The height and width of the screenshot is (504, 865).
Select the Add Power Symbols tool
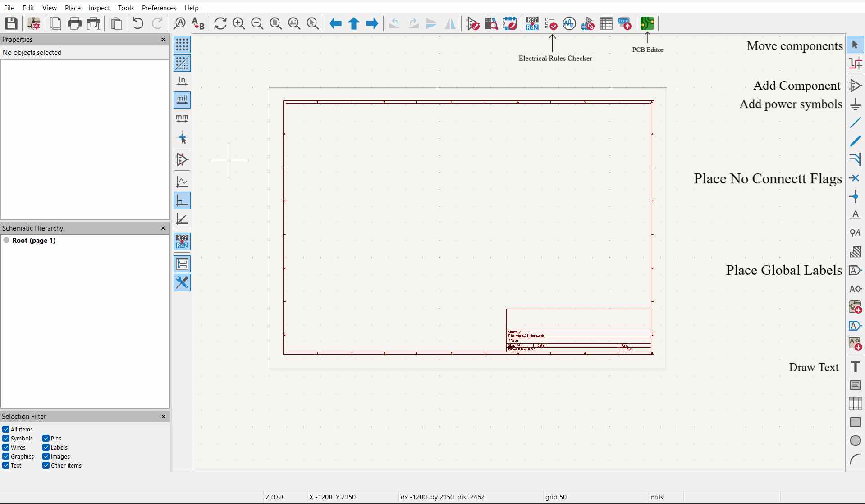(855, 104)
